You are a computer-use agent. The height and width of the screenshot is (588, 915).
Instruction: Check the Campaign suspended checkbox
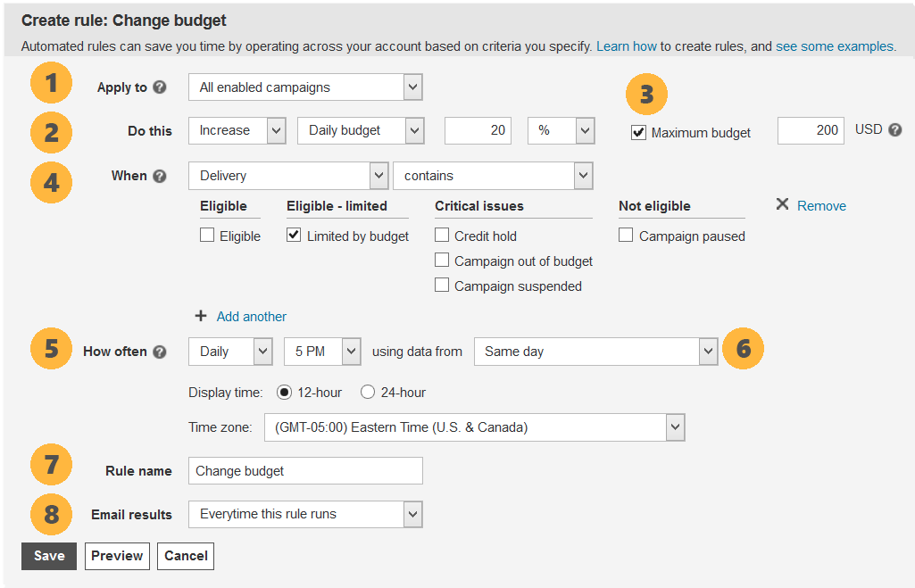point(443,286)
